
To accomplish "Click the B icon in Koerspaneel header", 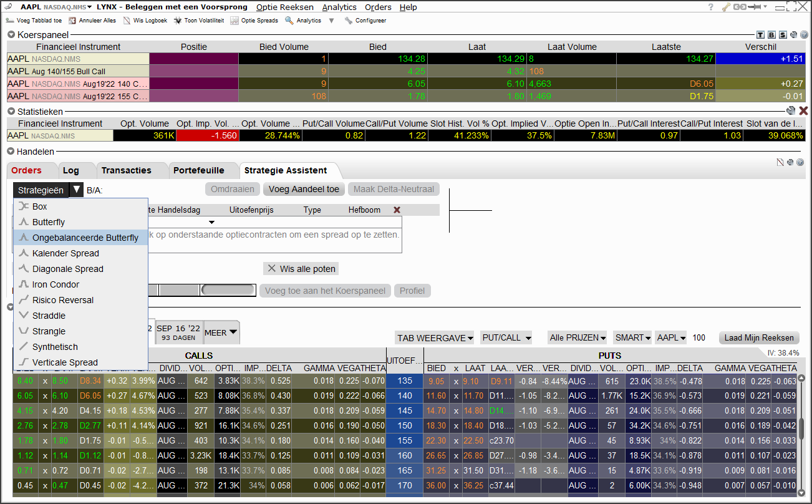I will coord(772,35).
